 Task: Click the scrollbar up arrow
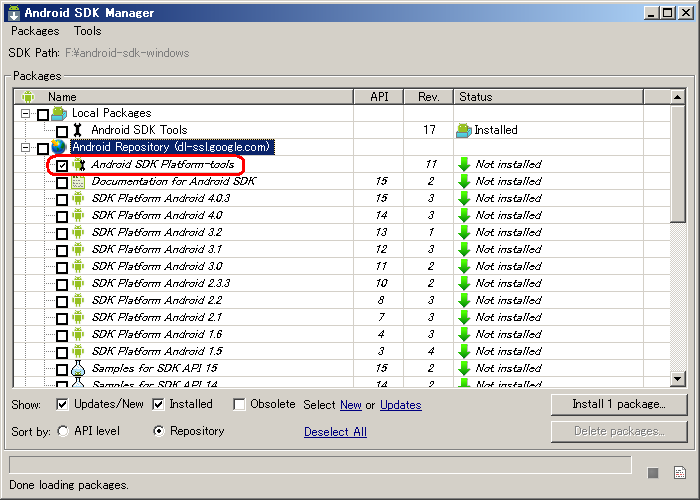(678, 97)
